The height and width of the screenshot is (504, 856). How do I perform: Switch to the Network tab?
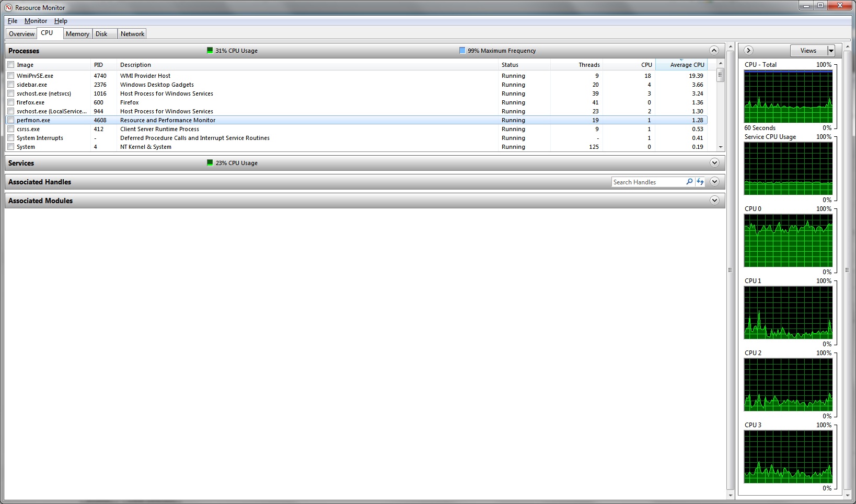(x=132, y=34)
